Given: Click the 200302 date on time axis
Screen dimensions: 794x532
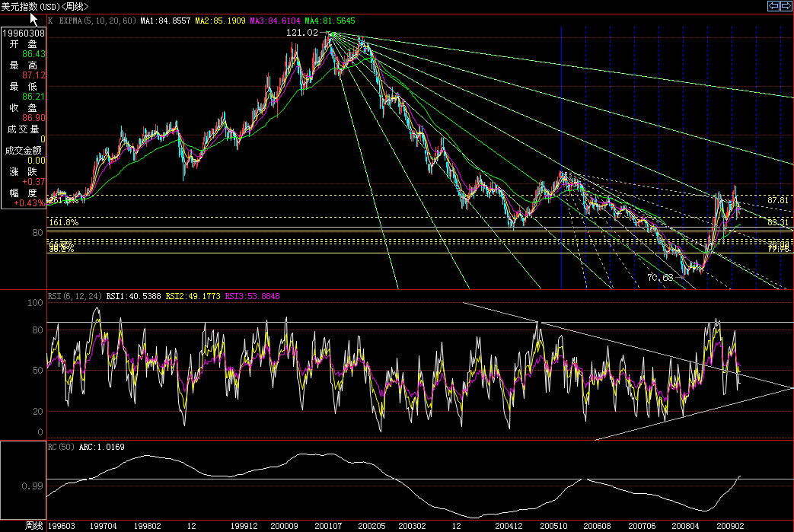Looking at the screenshot, I should click(412, 526).
